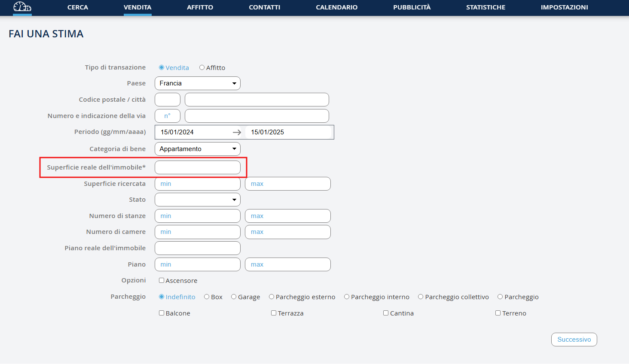Open the Stato dropdown
This screenshot has height=364, width=629.
[x=197, y=200]
